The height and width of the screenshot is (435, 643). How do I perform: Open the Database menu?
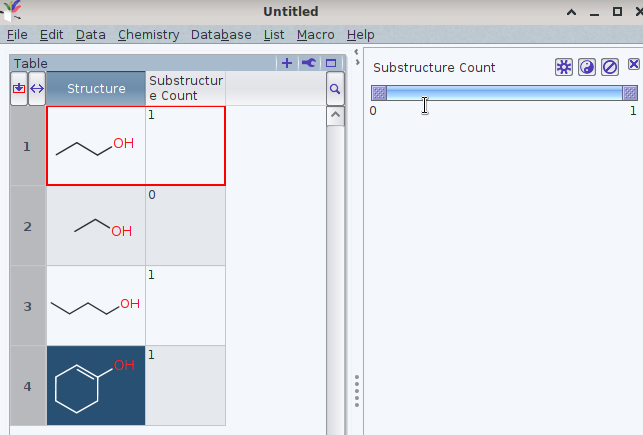(x=221, y=34)
